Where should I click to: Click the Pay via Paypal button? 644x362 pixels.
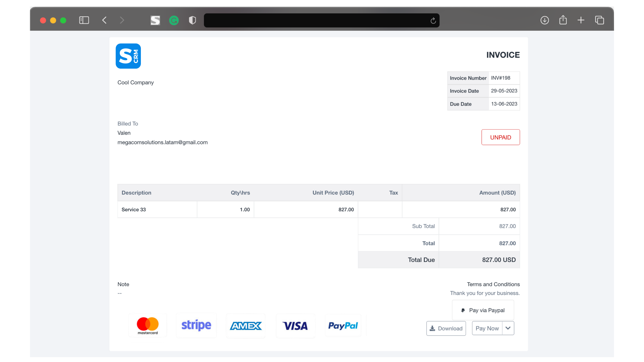point(483,310)
